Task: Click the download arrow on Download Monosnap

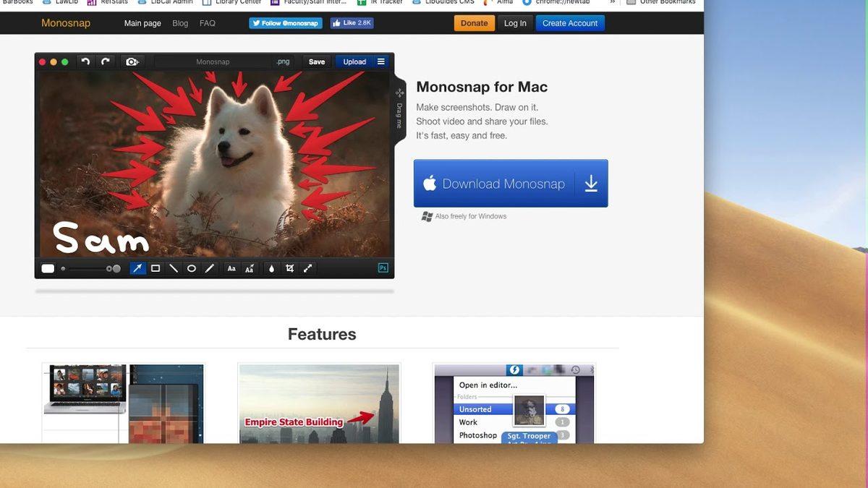Action: pos(591,184)
